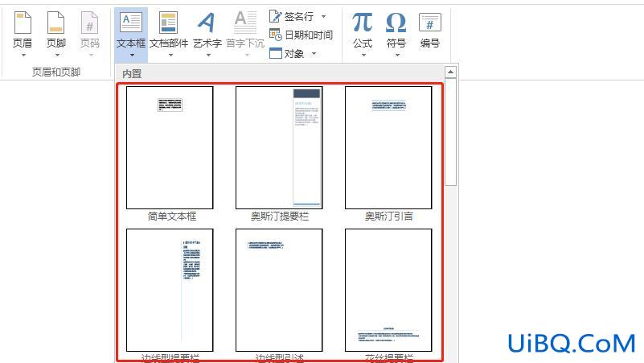Open 文档部件 quick parts icon
Screen dimensions: 644x363
click(168, 23)
